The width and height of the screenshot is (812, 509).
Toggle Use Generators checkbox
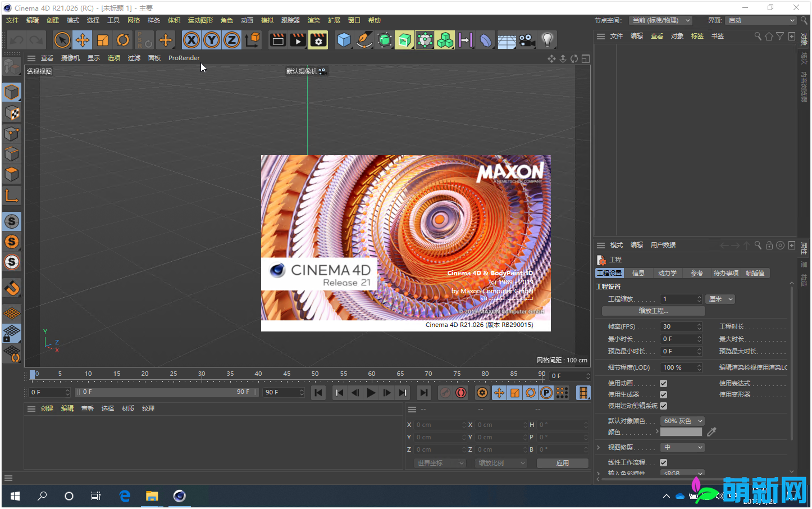pyautogui.click(x=663, y=394)
